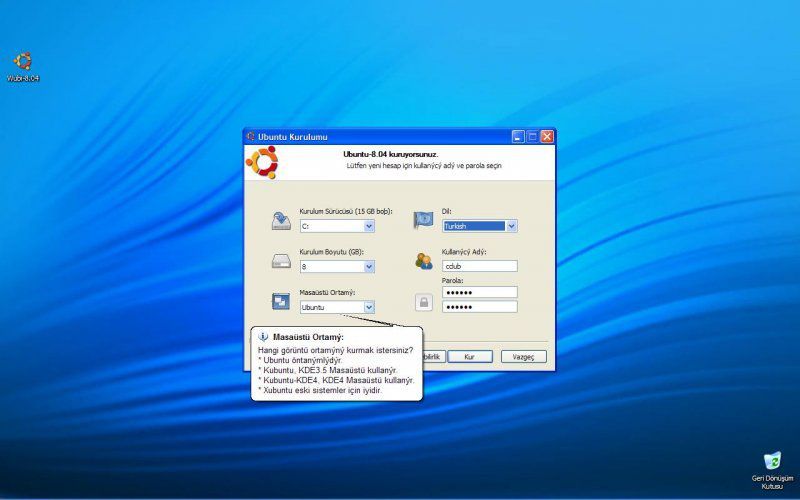The width and height of the screenshot is (800, 500).
Task: Click the Kullanıcı Adı username field
Action: [479, 266]
